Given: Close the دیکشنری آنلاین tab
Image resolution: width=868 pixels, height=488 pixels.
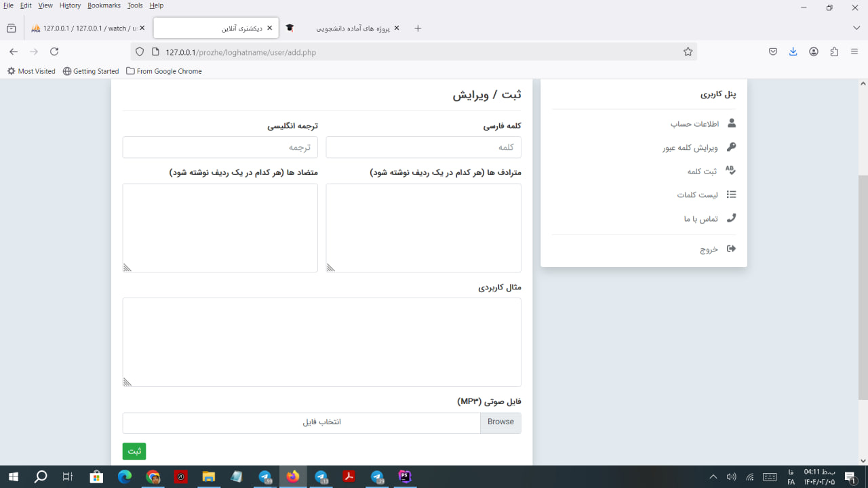Looking at the screenshot, I should coord(270,28).
